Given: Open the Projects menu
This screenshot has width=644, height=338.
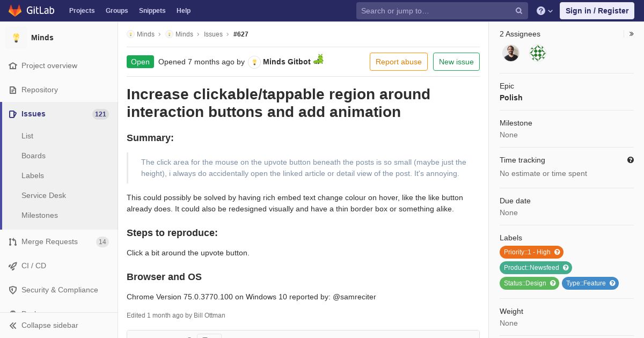Looking at the screenshot, I should coord(82,11).
